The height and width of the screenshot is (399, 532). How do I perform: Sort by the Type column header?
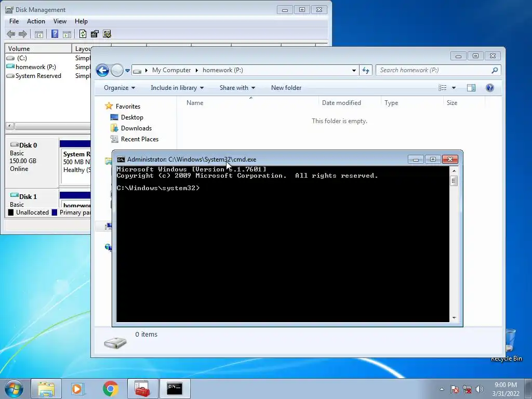click(x=391, y=103)
